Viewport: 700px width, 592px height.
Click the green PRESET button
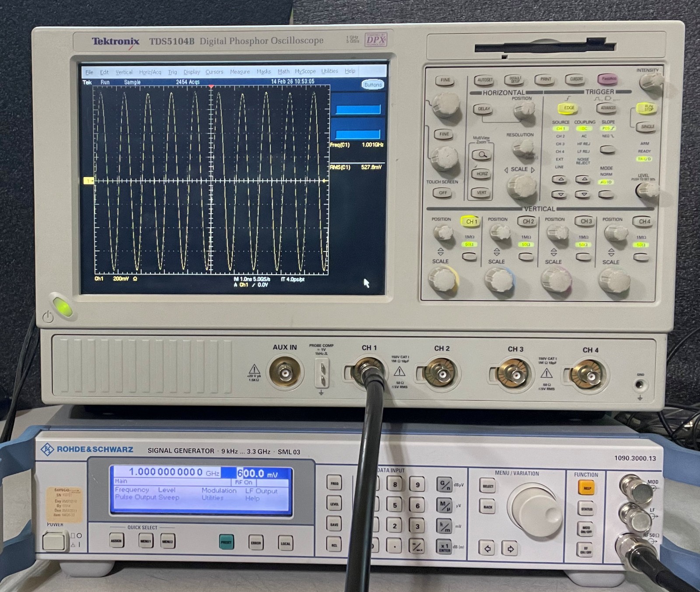[x=226, y=542]
